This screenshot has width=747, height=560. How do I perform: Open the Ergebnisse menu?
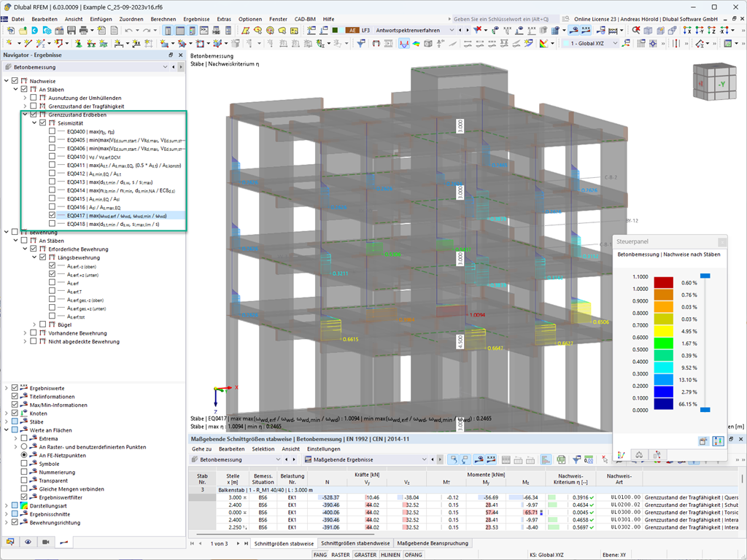196,19
